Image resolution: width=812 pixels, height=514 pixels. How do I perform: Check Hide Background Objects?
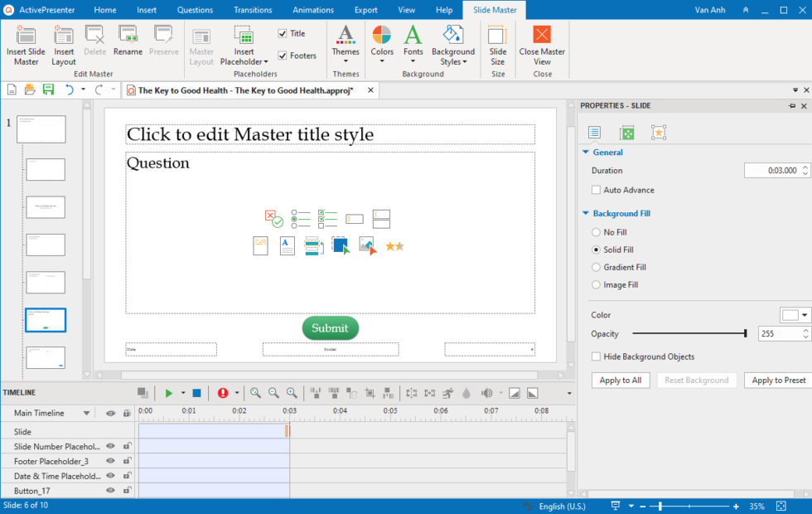tap(594, 356)
